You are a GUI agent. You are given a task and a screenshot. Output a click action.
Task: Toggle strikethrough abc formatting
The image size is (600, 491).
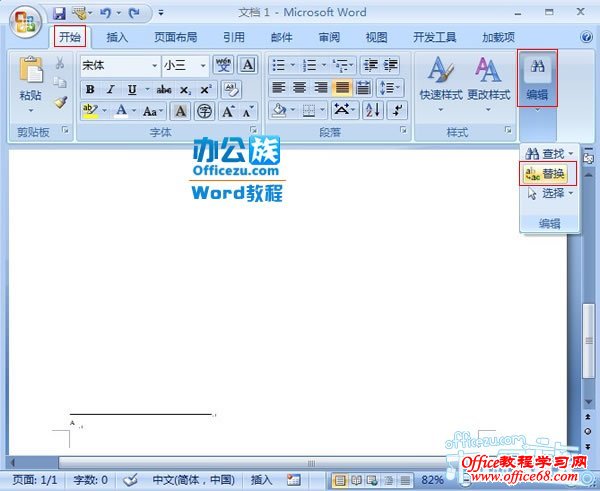(164, 90)
